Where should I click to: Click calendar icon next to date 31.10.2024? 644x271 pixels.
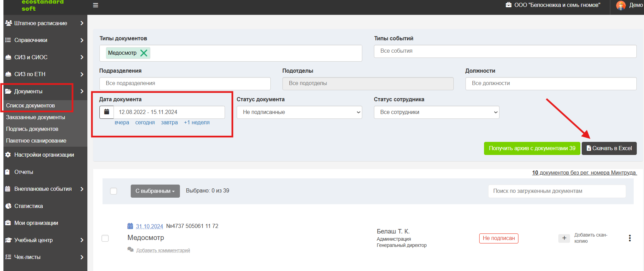tap(130, 226)
